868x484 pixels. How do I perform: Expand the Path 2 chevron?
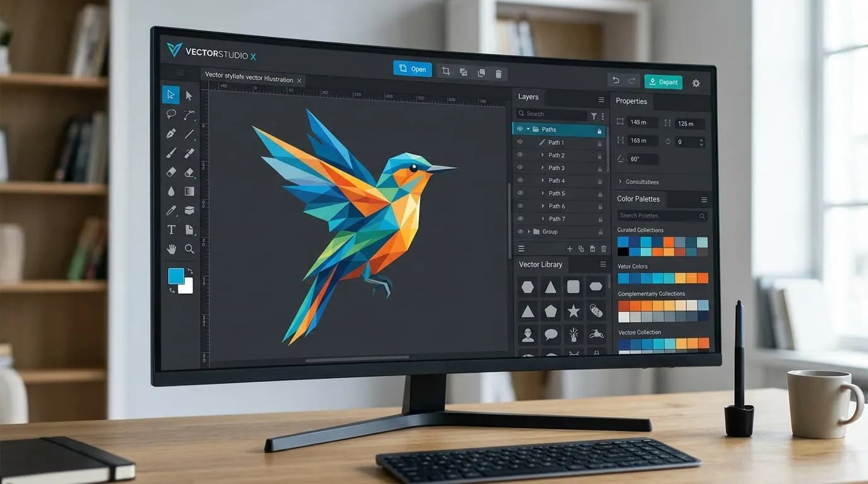point(542,155)
